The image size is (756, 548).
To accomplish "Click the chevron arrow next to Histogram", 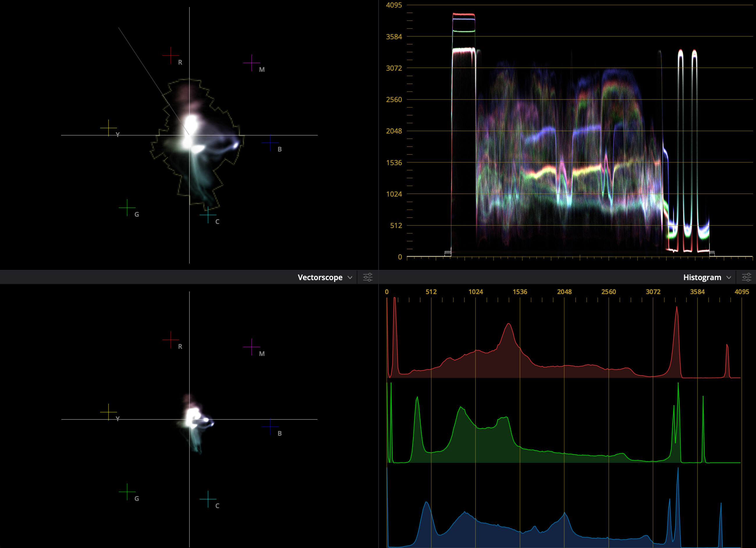I will pos(729,277).
